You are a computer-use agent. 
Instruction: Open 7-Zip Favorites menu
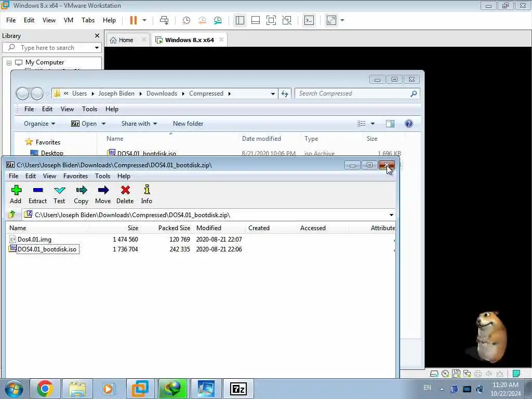point(75,176)
